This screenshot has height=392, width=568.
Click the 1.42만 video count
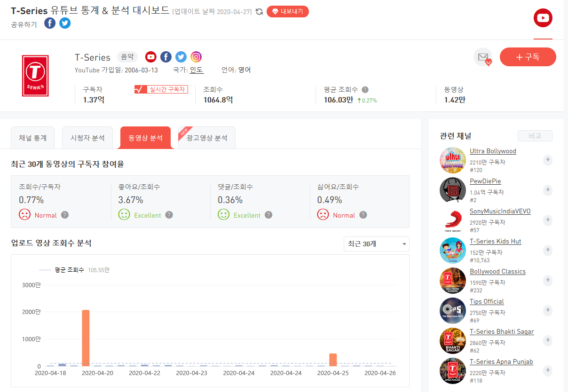click(x=455, y=100)
